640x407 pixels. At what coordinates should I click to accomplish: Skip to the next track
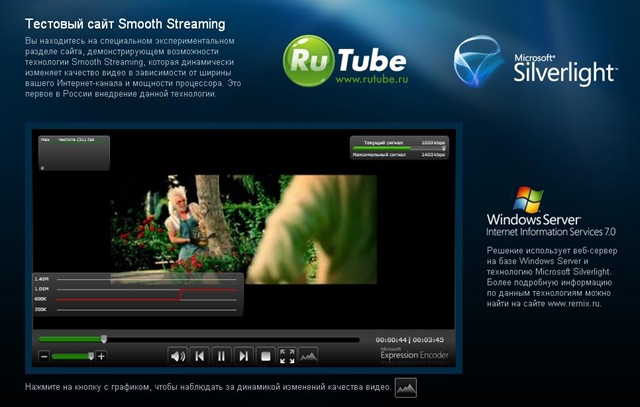pyautogui.click(x=244, y=356)
